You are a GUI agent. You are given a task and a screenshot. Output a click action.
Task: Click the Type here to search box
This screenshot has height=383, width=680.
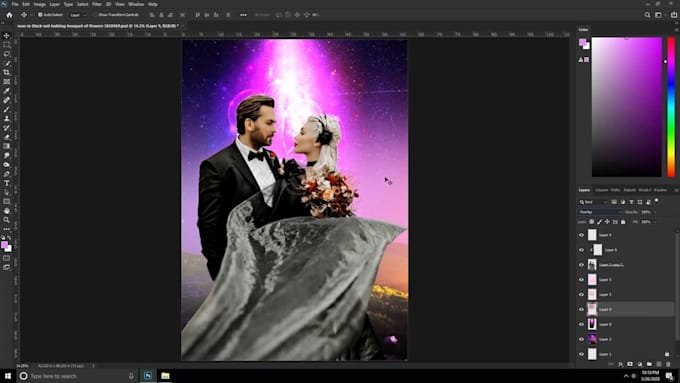[78, 376]
